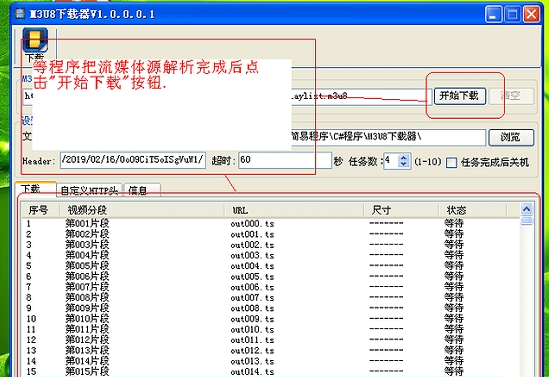This screenshot has height=377, width=549.
Task: Click inside the 超时 input field
Action: click(x=285, y=160)
